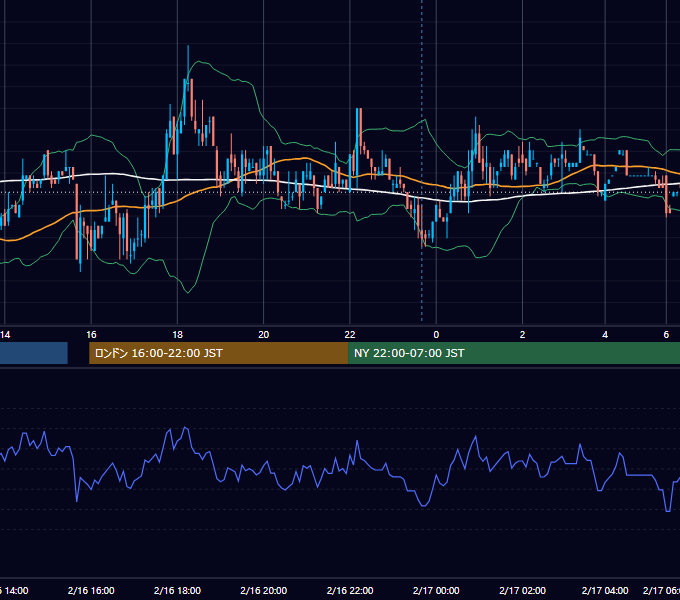Click the 2/16 18:00 time label
This screenshot has height=600, width=680.
click(x=177, y=590)
